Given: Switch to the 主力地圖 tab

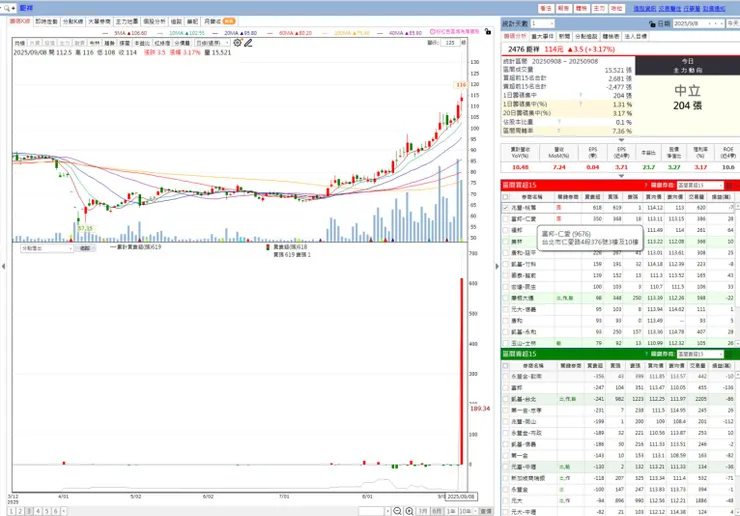Looking at the screenshot, I should point(127,21).
